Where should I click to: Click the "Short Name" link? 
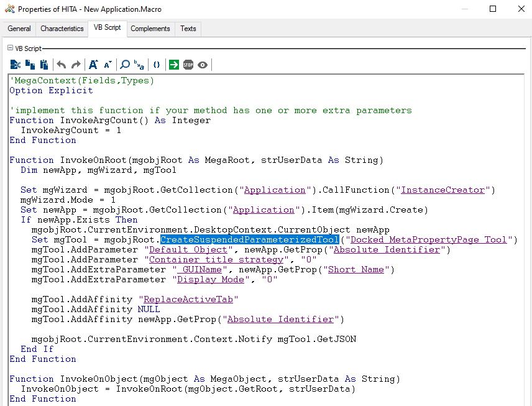tap(356, 270)
